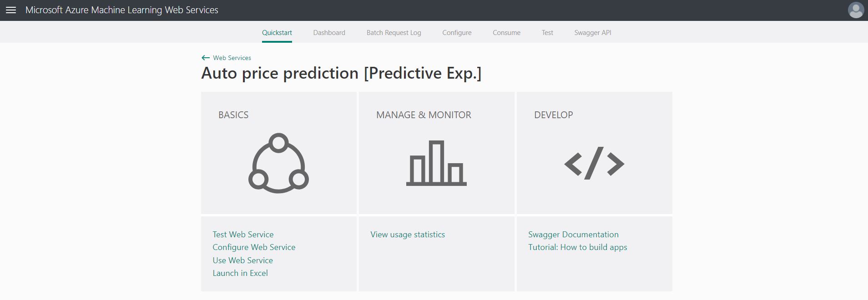868x300 pixels.
Task: Click the Use Web Service link
Action: (242, 260)
